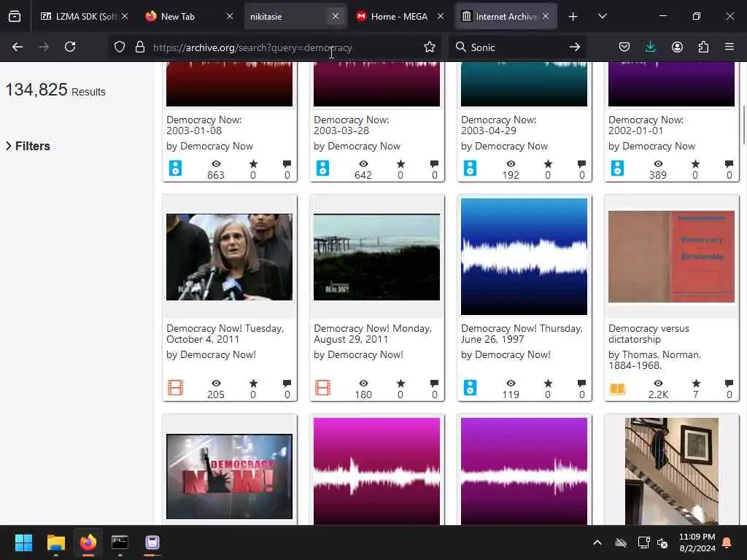Click movie icon on August 29, 2011 card

tap(322, 388)
